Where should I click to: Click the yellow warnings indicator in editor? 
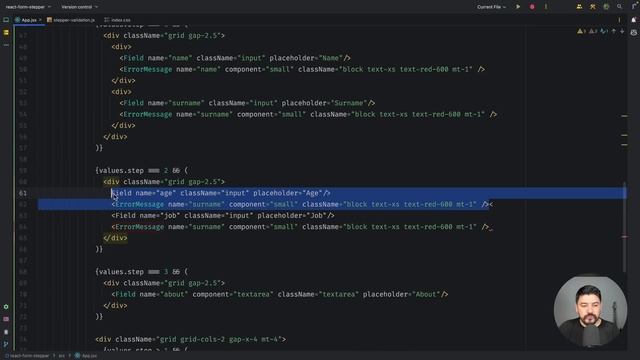click(x=581, y=31)
